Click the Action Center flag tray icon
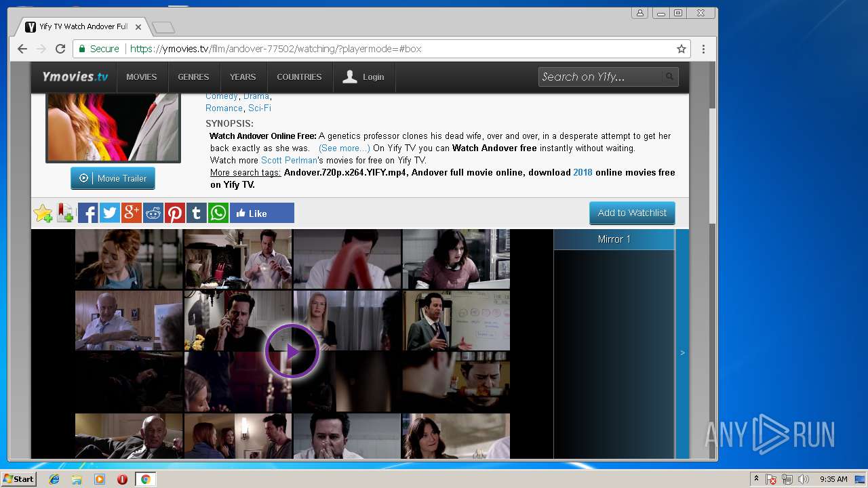 771,479
